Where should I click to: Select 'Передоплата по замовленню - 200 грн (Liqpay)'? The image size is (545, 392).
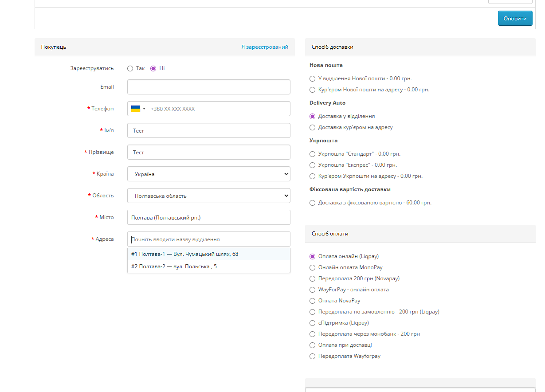point(313,312)
